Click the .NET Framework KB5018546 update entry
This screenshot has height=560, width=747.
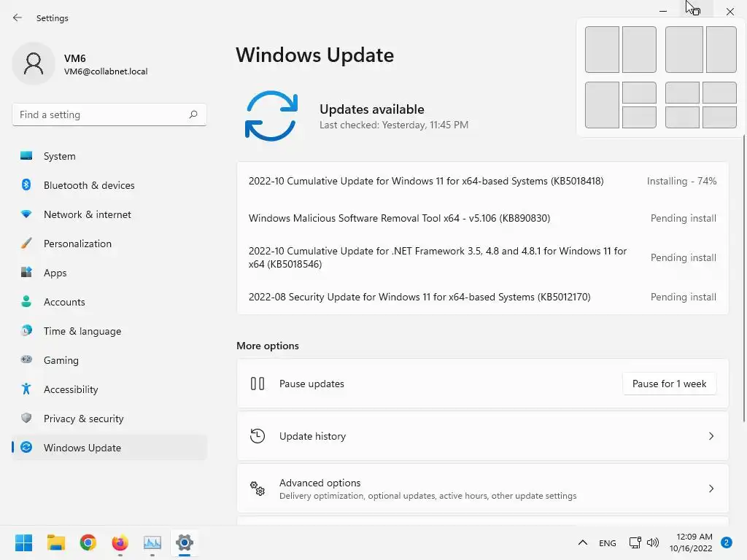(482, 257)
